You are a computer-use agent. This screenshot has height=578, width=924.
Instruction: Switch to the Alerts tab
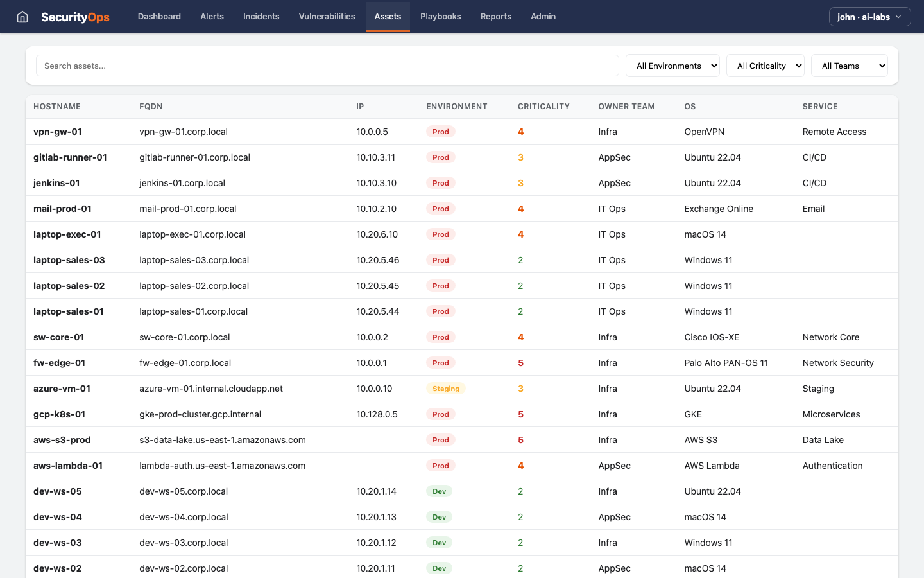click(212, 16)
